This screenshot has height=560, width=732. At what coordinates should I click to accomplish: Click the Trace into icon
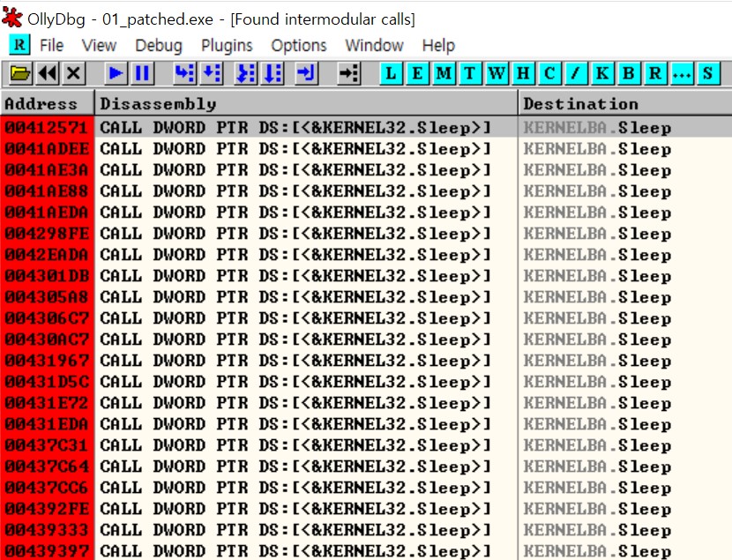coord(245,74)
